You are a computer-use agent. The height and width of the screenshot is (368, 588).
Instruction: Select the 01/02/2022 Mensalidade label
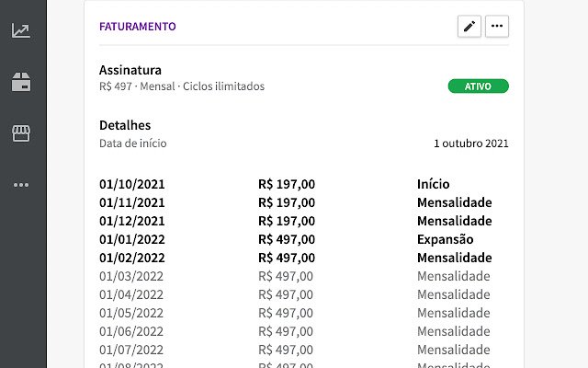454,258
